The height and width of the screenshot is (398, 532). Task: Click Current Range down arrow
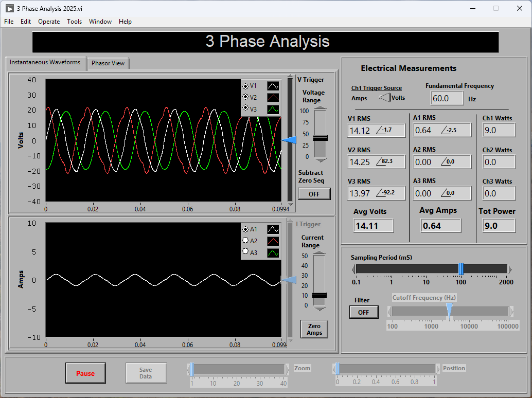point(320,309)
